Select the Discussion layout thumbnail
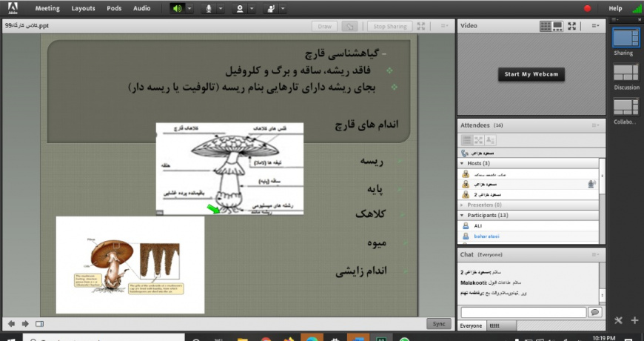Screen dimensions: 644x341 pyautogui.click(x=626, y=72)
